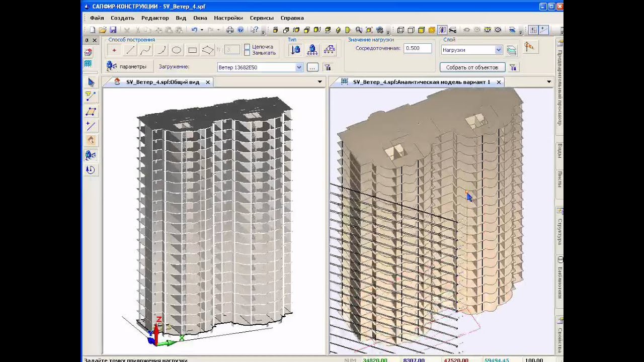Choose the distributed load type icon

[312, 49]
